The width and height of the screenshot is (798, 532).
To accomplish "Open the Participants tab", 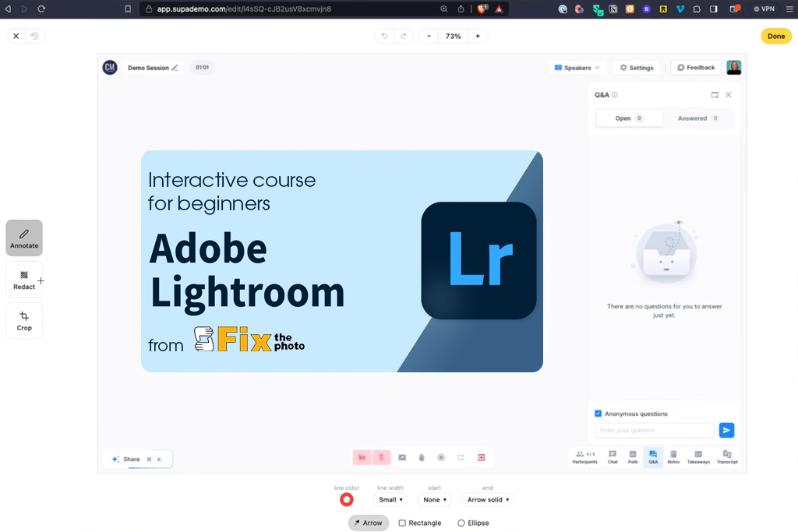I will click(x=584, y=457).
